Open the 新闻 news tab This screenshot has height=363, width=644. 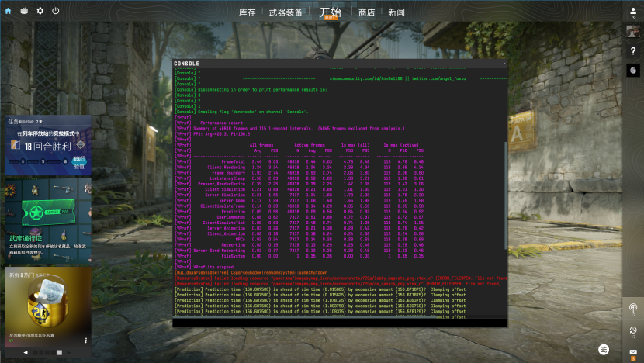point(396,12)
